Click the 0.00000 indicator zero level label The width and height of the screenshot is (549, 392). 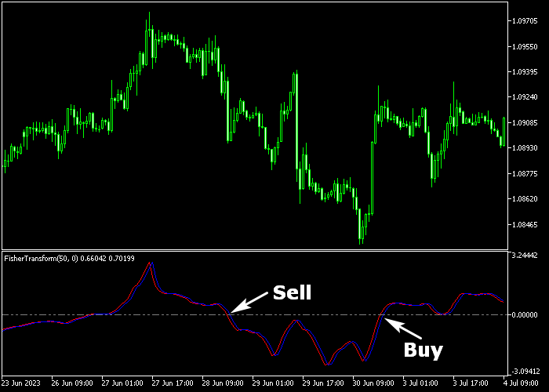click(525, 315)
